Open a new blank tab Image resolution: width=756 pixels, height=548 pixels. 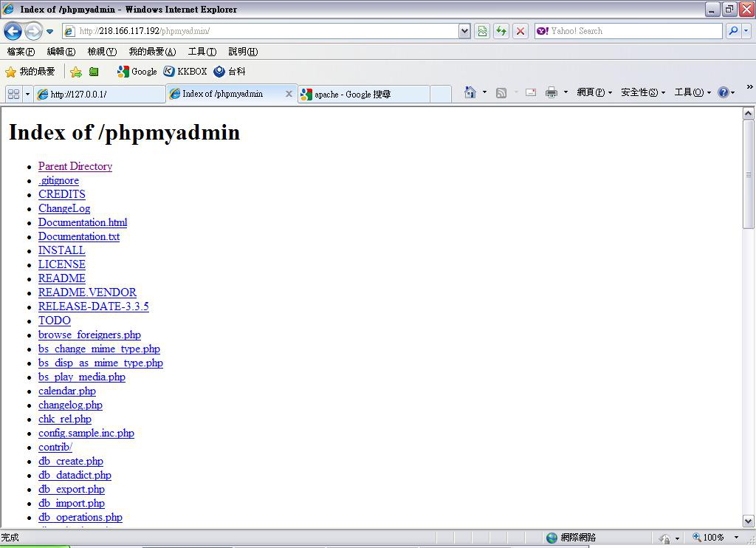coord(441,94)
